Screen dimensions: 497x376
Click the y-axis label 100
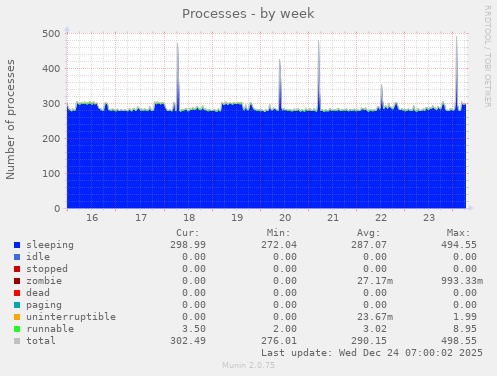tap(51, 174)
